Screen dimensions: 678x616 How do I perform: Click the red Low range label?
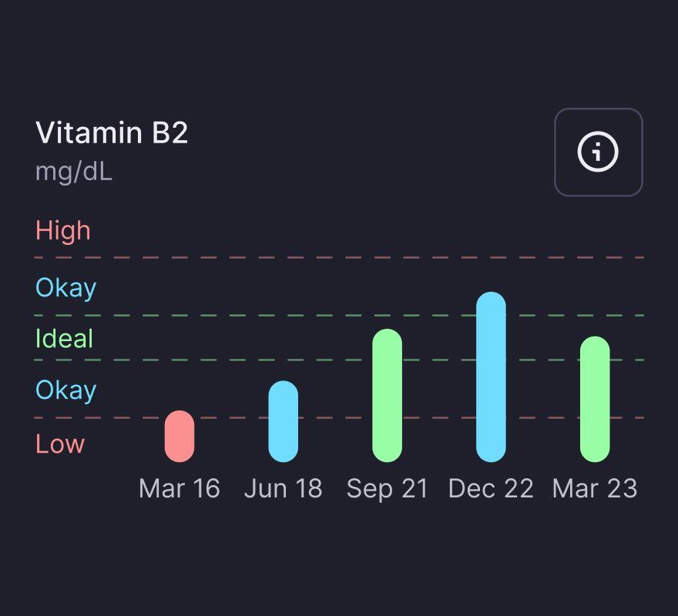tap(60, 444)
